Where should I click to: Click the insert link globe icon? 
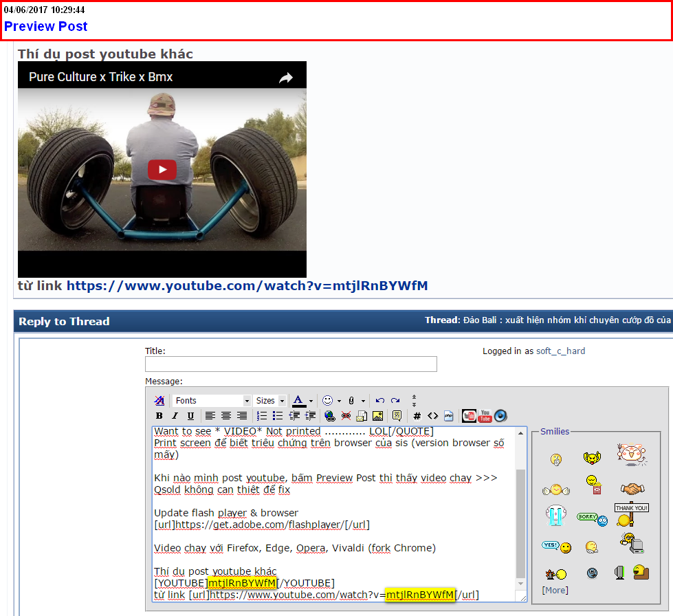pos(329,416)
